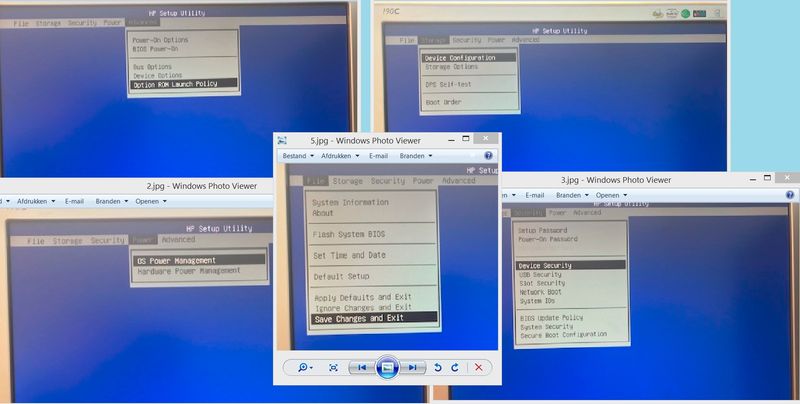Go to next photo in 5.jpg viewer

(412, 367)
